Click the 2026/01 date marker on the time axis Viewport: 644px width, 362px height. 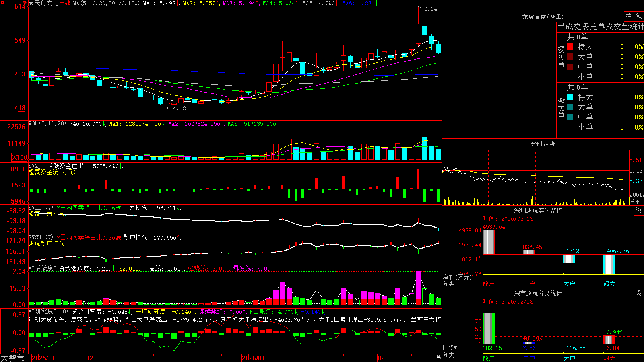254,358
